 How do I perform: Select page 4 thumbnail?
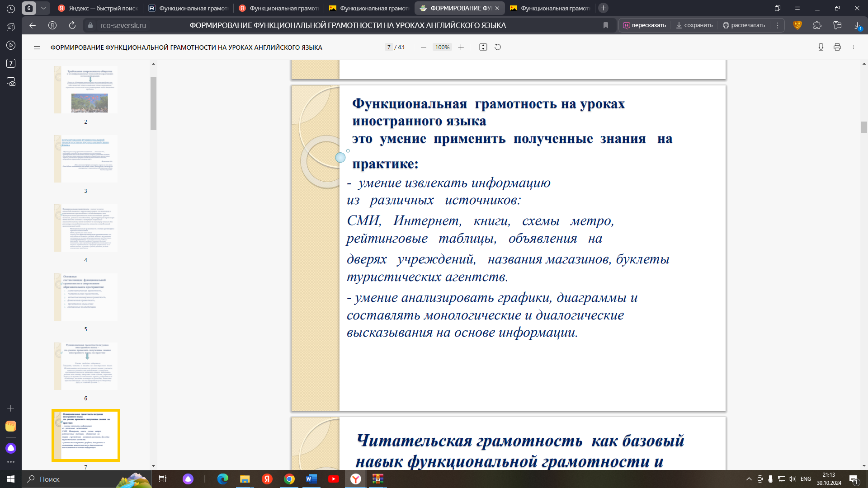coord(86,228)
